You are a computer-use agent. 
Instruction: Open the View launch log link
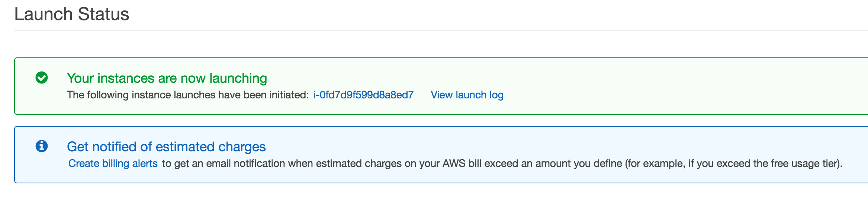467,95
